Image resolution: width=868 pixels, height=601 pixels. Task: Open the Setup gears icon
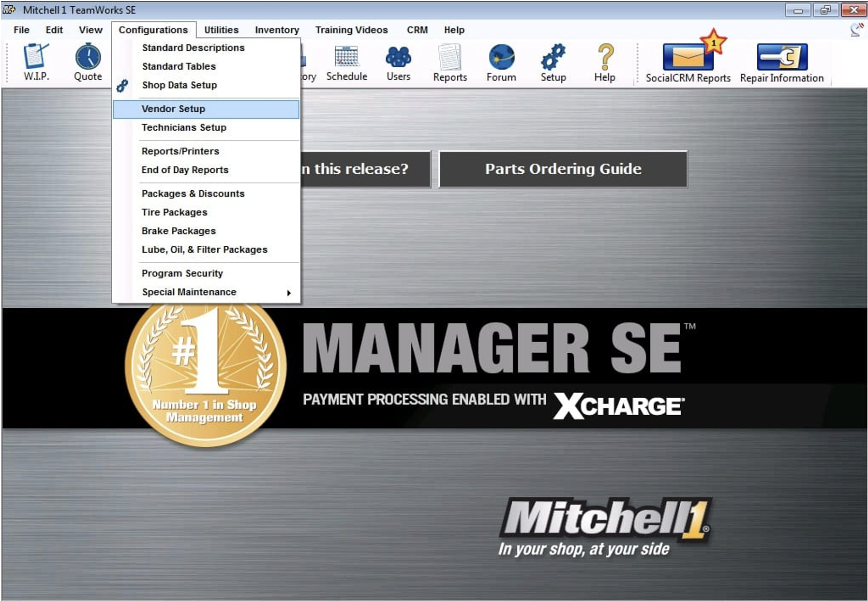pos(553,63)
